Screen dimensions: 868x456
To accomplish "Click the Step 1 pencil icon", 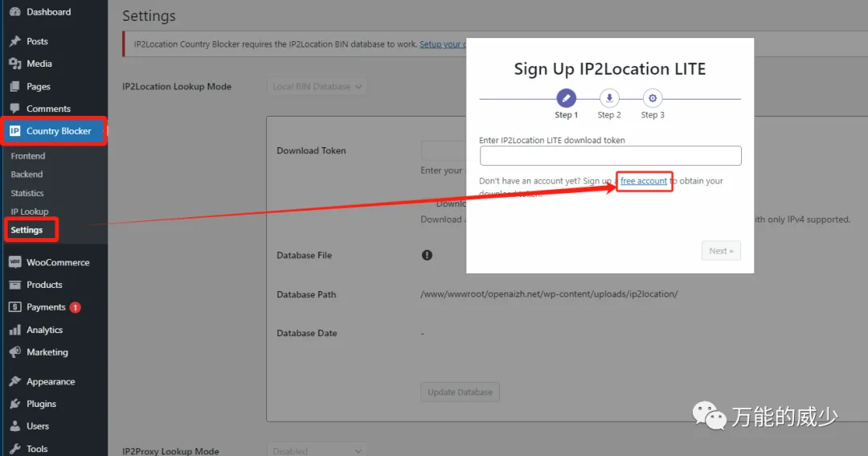I will tap(566, 99).
